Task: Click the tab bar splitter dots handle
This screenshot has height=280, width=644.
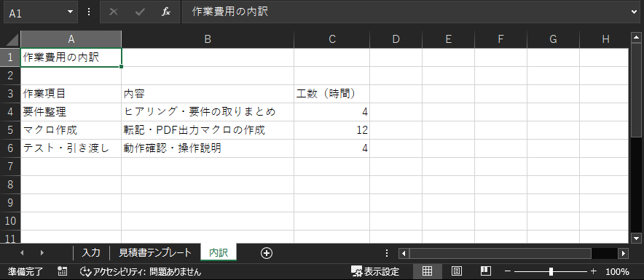Action: click(387, 253)
